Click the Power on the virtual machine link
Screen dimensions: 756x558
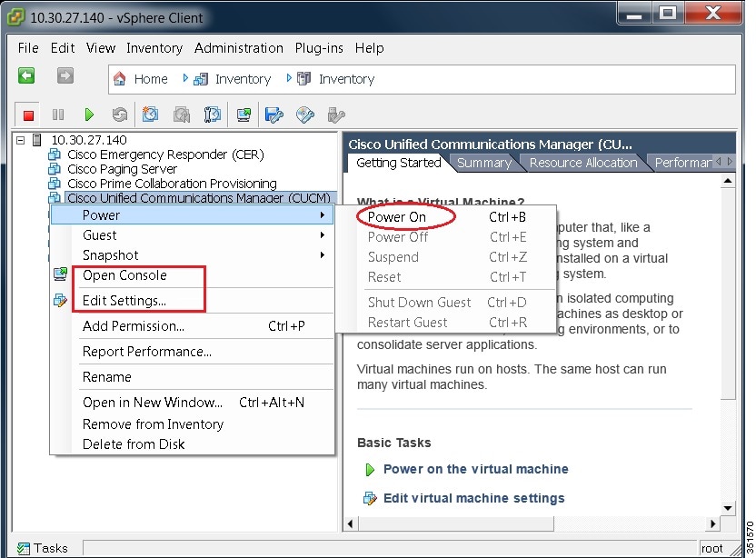click(475, 469)
